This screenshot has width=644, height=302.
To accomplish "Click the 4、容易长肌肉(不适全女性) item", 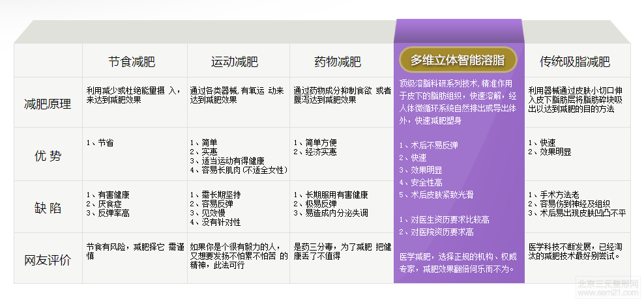I will (239, 170).
